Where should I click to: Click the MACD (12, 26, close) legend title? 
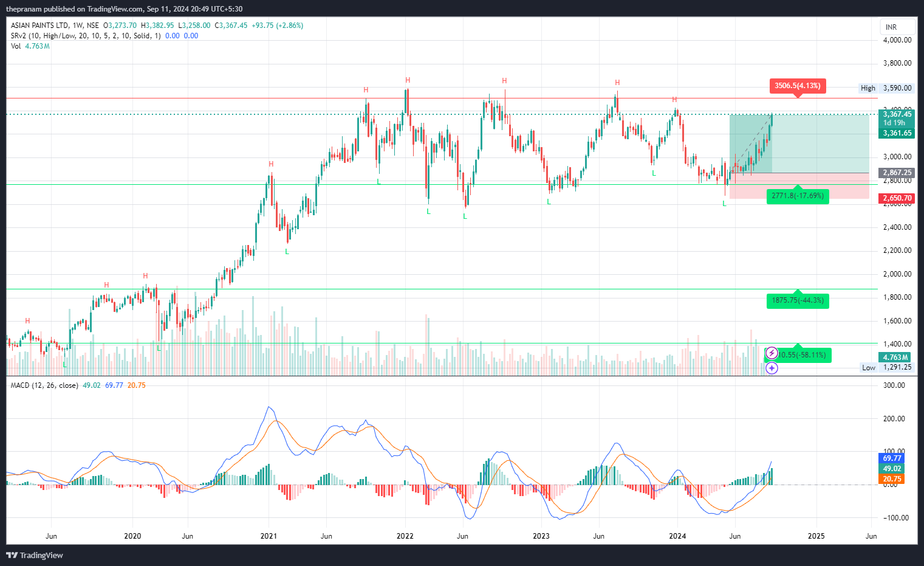(44, 385)
